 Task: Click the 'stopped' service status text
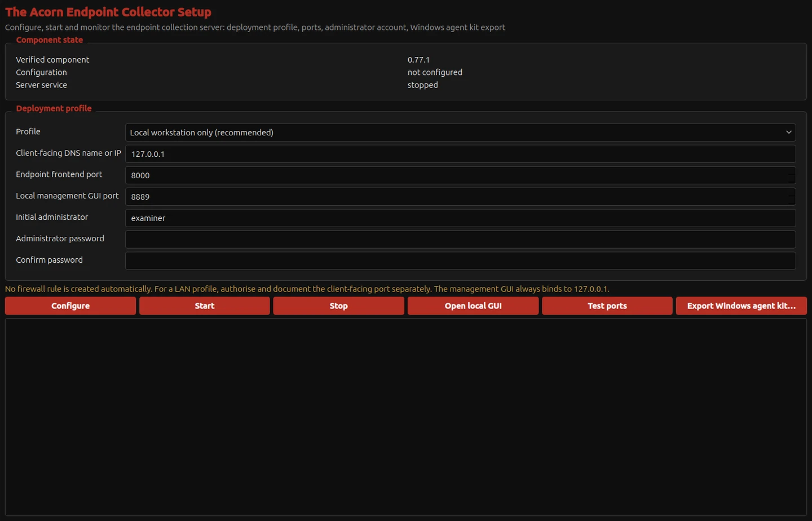tap(423, 85)
